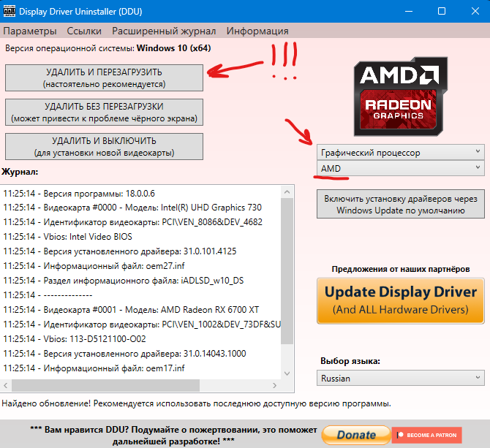This screenshot has width=490, height=448.
Task: Expand the Графический процессор device type dropdown
Action: click(401, 152)
